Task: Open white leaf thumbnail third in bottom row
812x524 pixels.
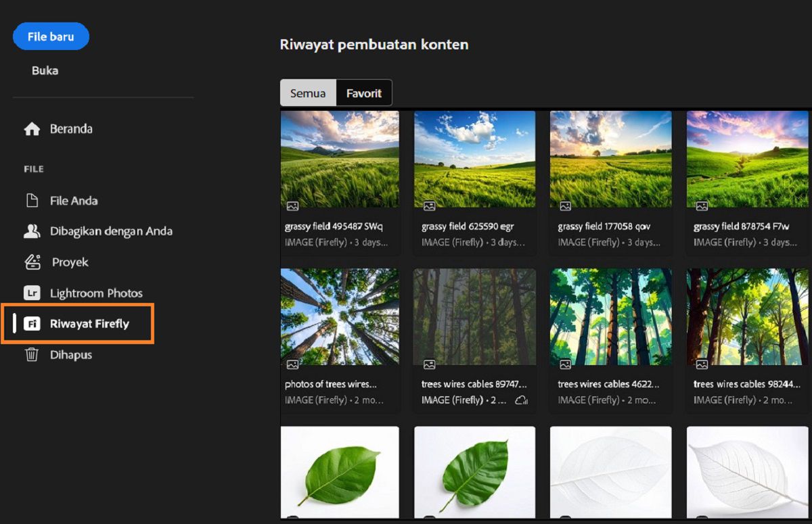Action: tap(611, 473)
